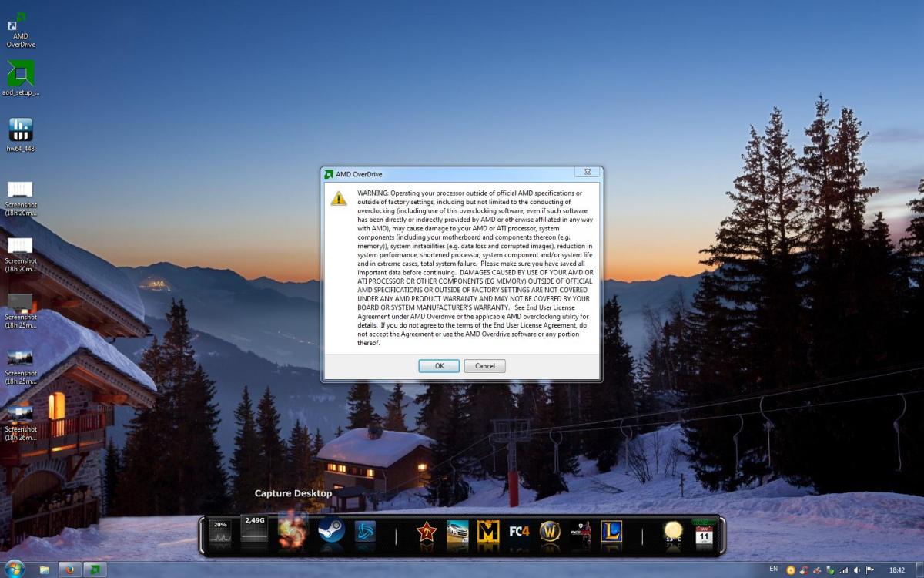Select the AMD OverDrive desktop shortcut
Viewport: 924px width, 578px height.
click(21, 30)
